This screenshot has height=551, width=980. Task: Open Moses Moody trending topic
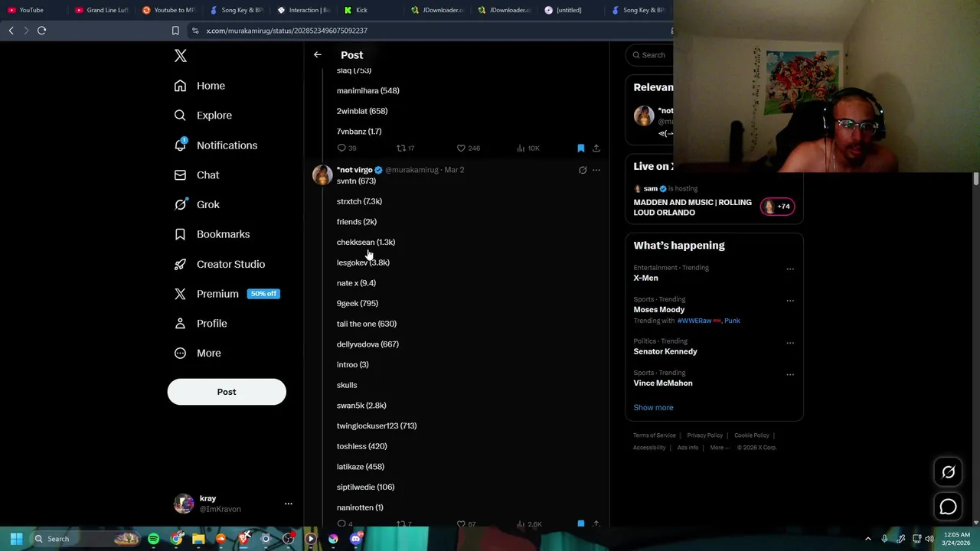659,310
